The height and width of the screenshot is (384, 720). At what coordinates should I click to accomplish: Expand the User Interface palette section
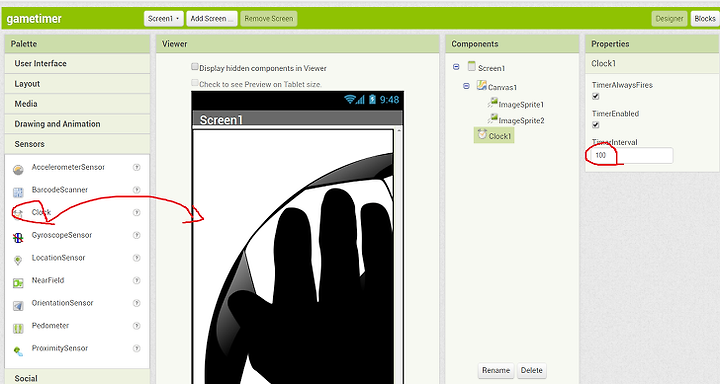click(x=77, y=63)
